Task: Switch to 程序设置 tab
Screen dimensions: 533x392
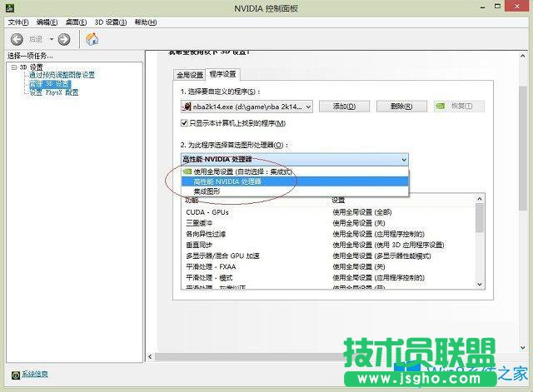Action: tap(222, 74)
